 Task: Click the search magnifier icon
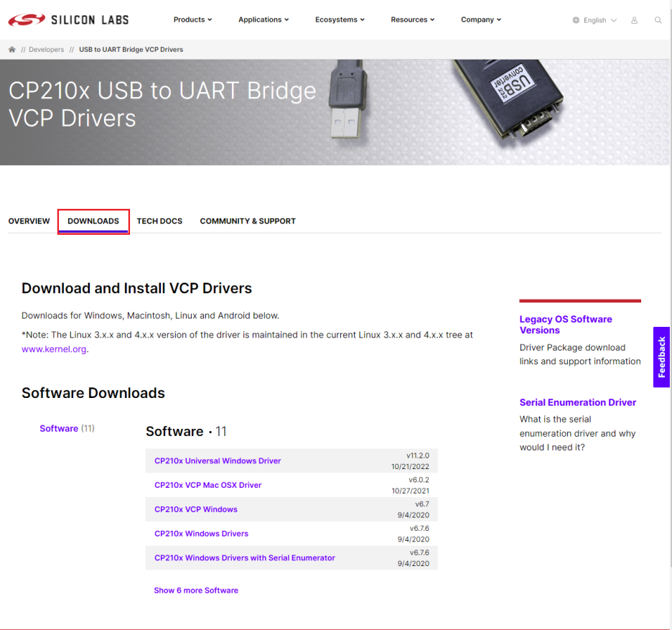(658, 20)
